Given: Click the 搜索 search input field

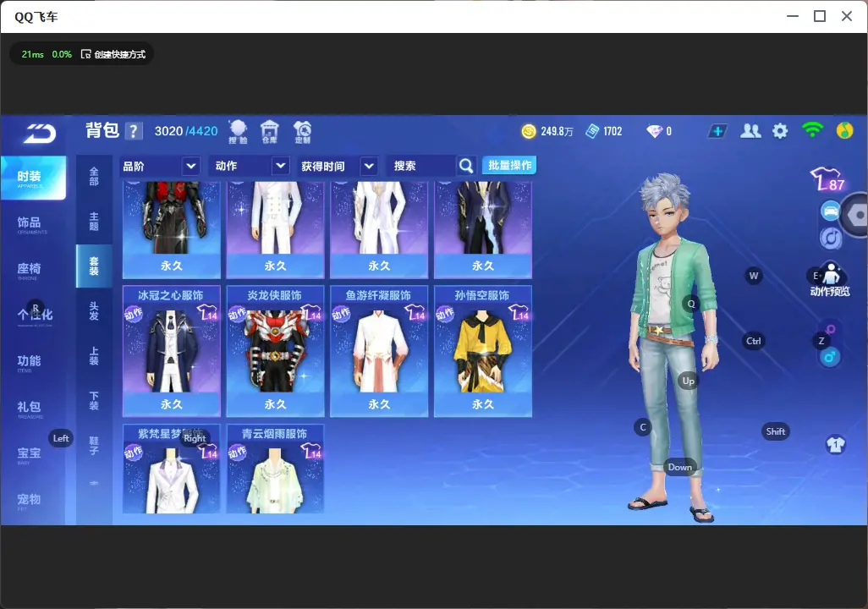Looking at the screenshot, I should 422,166.
